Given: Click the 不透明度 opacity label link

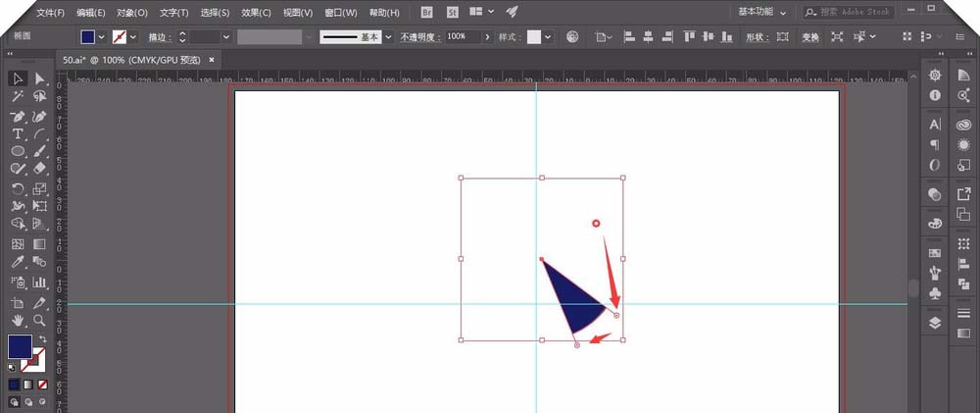Looking at the screenshot, I should 421,37.
